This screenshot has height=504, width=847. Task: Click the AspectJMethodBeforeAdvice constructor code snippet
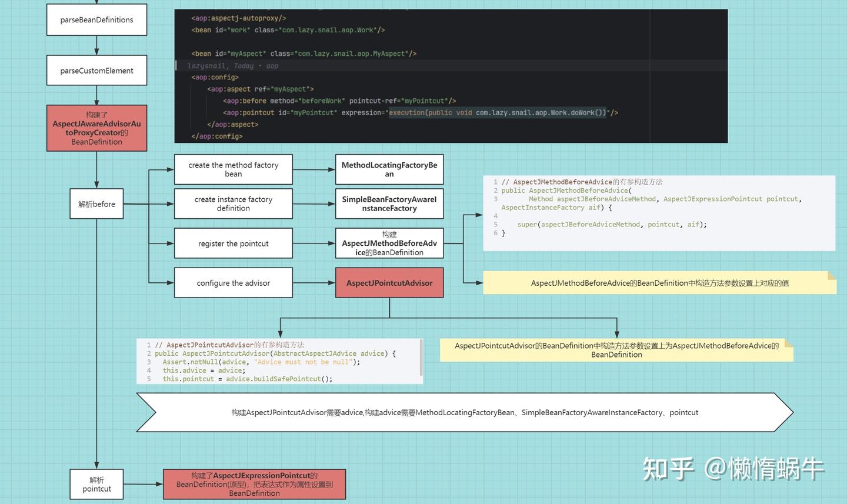click(x=659, y=213)
